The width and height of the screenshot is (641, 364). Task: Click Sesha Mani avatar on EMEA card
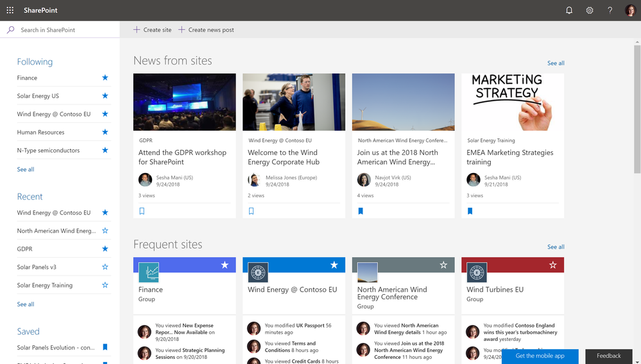(x=474, y=180)
